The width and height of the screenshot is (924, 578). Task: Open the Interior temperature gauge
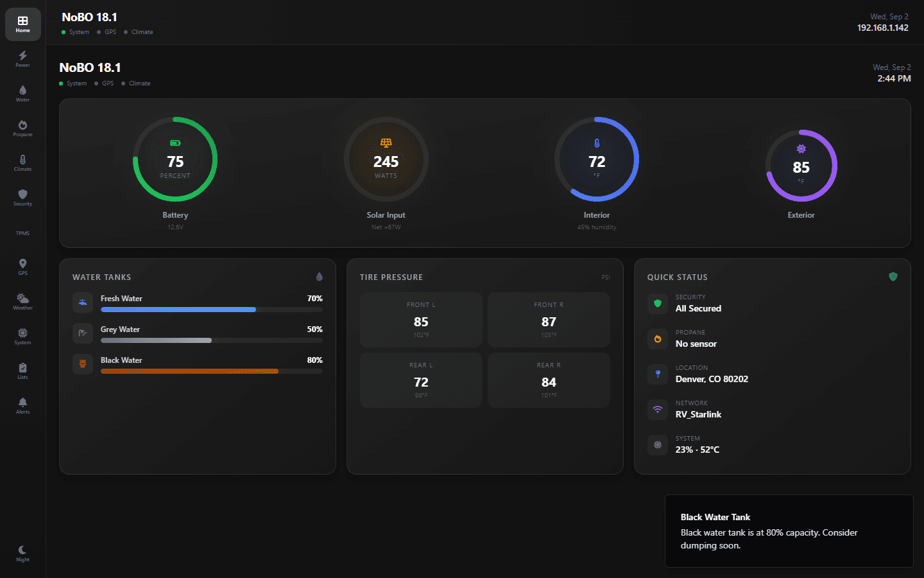coord(597,159)
